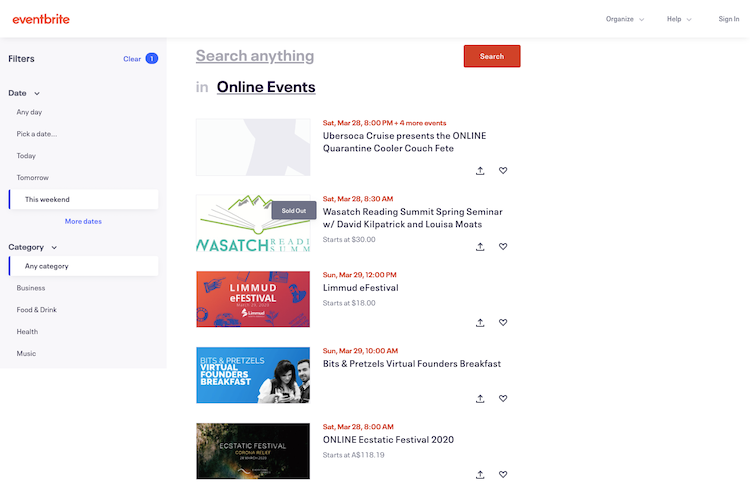Image resolution: width=750 pixels, height=497 pixels.
Task: Click 'Starts at $18.00' price text
Action: coord(349,303)
